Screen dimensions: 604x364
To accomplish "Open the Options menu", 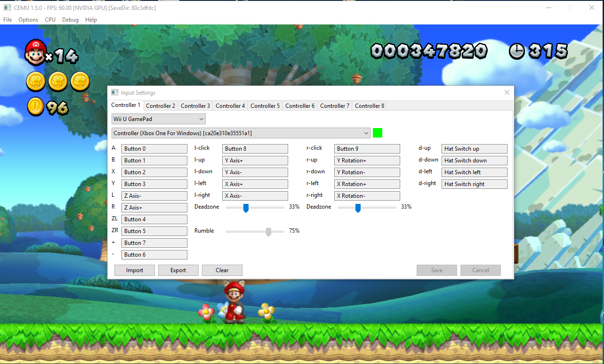I will [28, 20].
